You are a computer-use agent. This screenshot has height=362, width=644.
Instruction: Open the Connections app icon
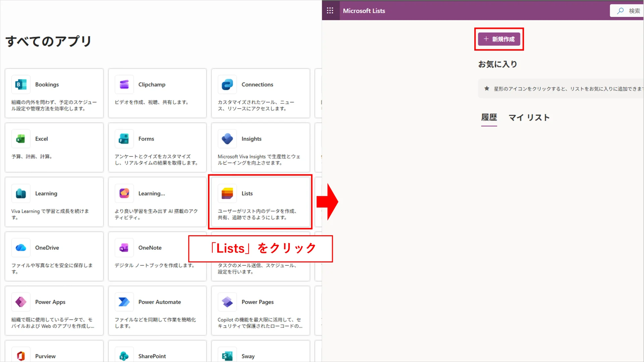(x=227, y=84)
